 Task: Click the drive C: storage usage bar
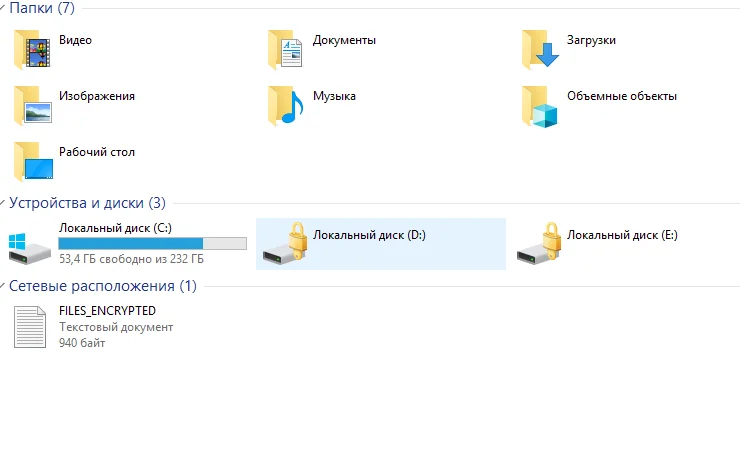coord(152,243)
